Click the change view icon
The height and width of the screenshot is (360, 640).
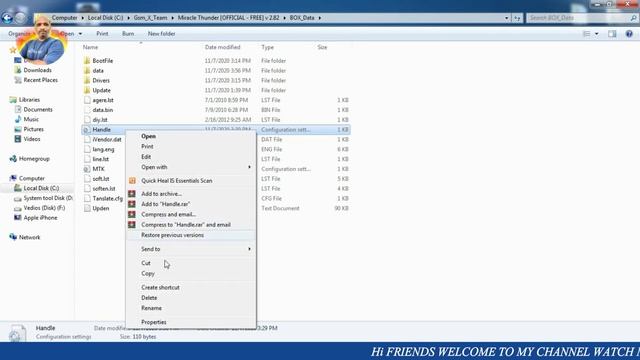(587, 34)
